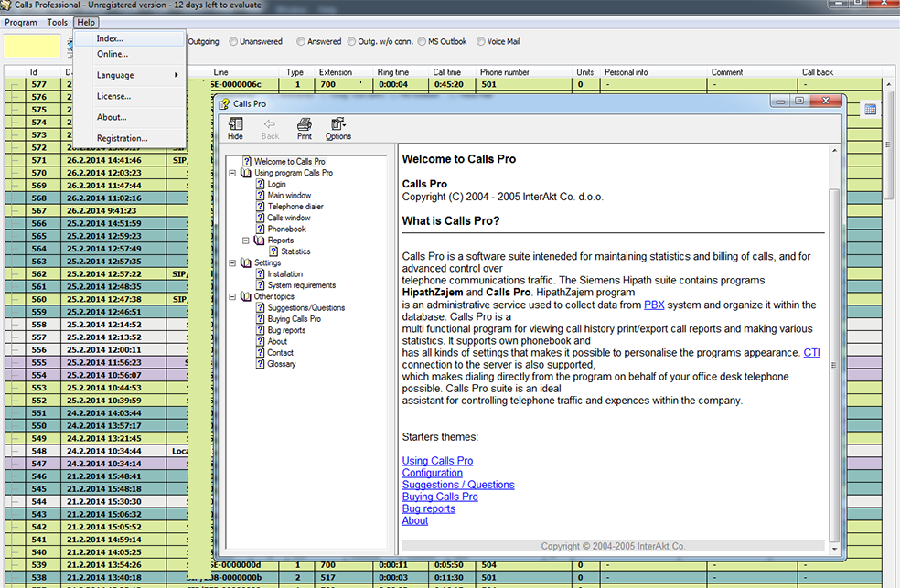Viewport: 900px width, 588px height.
Task: Click the book icon next to Settings
Action: (246, 262)
